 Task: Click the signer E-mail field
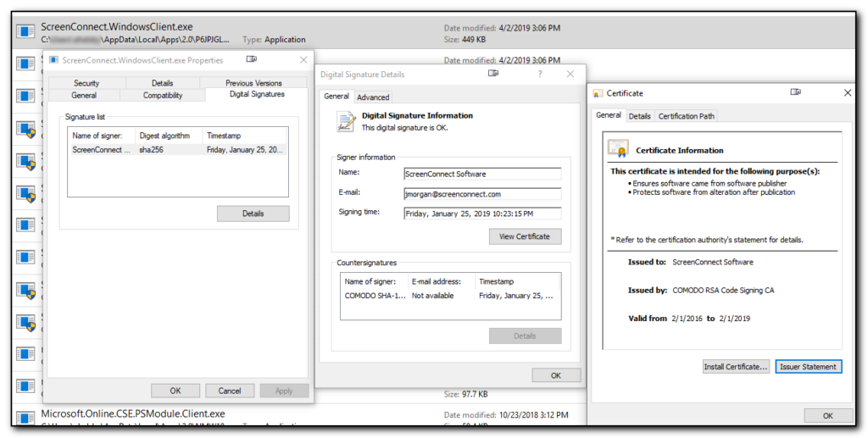click(482, 194)
